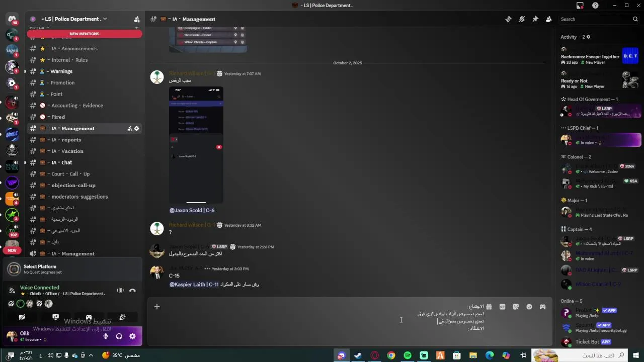Open the IA Announcements channel

pos(85,49)
